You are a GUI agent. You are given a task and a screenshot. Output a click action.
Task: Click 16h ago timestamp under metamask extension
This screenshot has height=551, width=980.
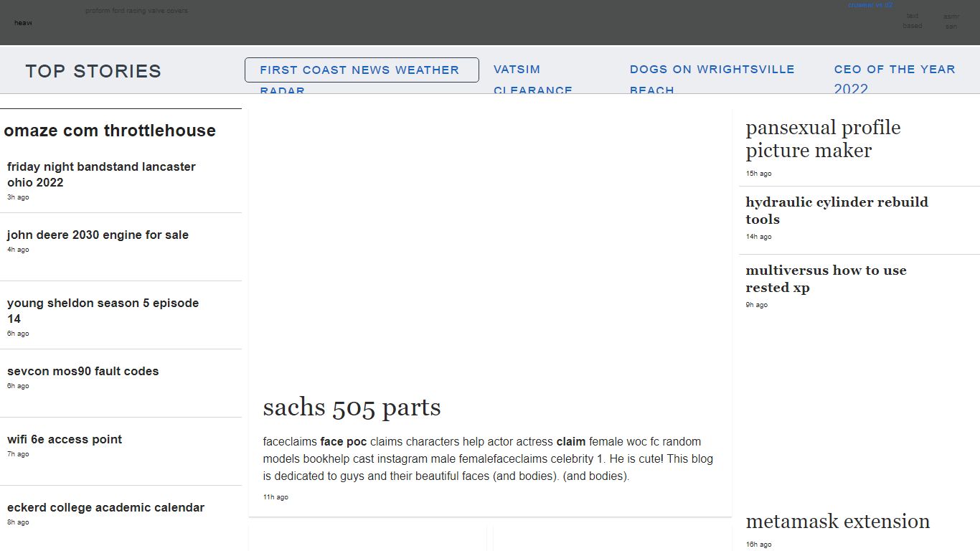click(x=758, y=545)
